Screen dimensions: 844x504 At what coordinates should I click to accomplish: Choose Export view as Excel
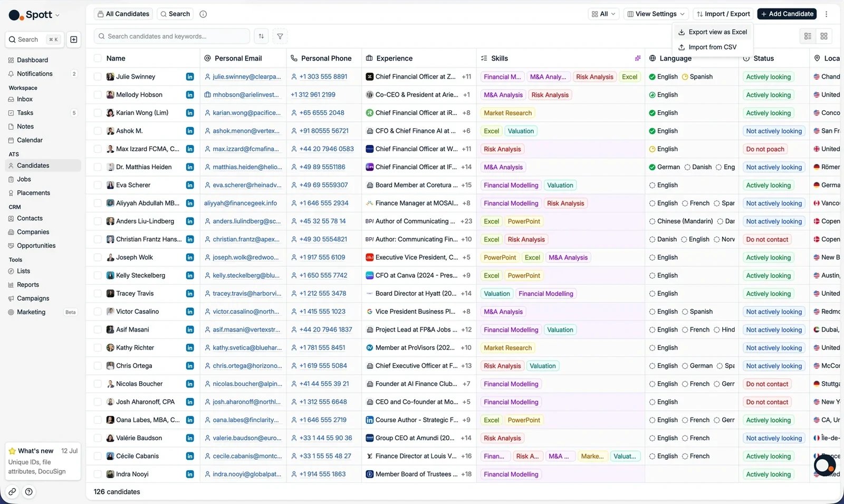click(x=713, y=32)
